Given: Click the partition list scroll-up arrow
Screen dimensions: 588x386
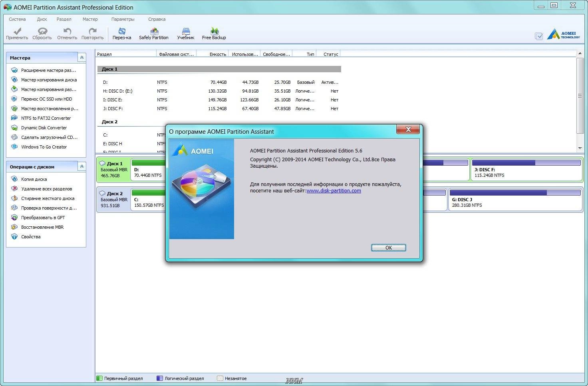Looking at the screenshot, I should tap(580, 53).
